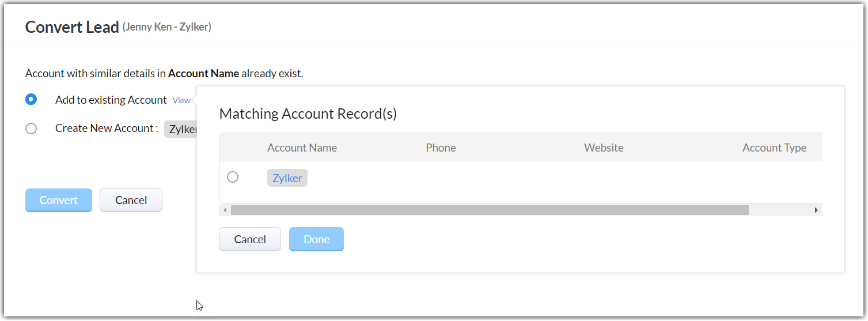Click the Account Name column header
This screenshot has width=868, height=321.
pos(302,148)
